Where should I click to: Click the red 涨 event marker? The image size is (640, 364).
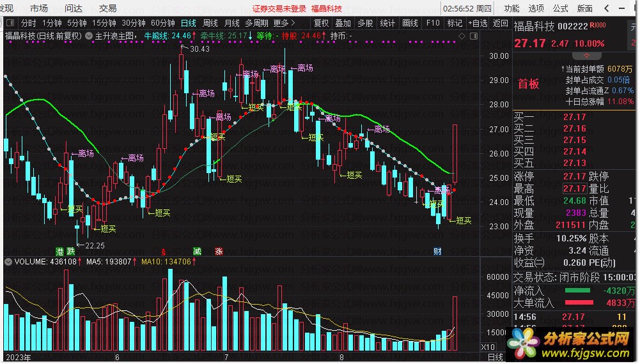pyautogui.click(x=219, y=251)
